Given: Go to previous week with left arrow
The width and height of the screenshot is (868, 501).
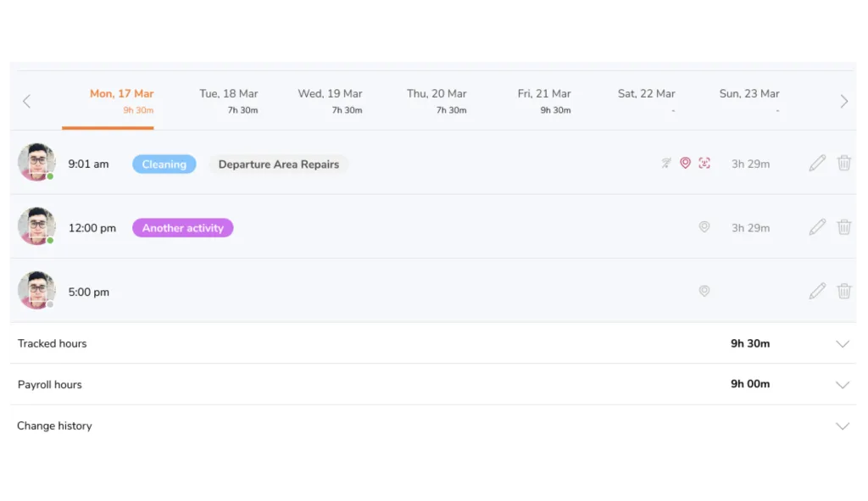Looking at the screenshot, I should pyautogui.click(x=26, y=102).
